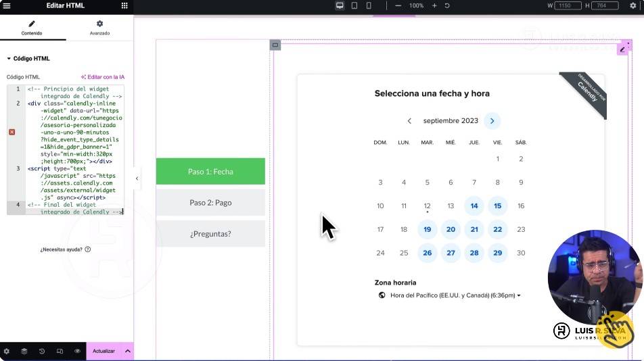The width and height of the screenshot is (644, 361).
Task: Click the container handle icon
Action: pyautogui.click(x=275, y=45)
